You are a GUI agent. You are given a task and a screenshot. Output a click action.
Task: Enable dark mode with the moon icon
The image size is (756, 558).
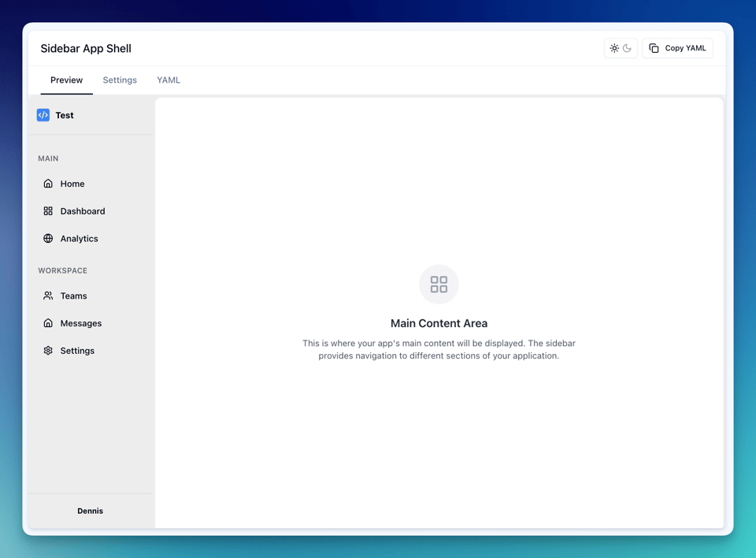click(628, 48)
